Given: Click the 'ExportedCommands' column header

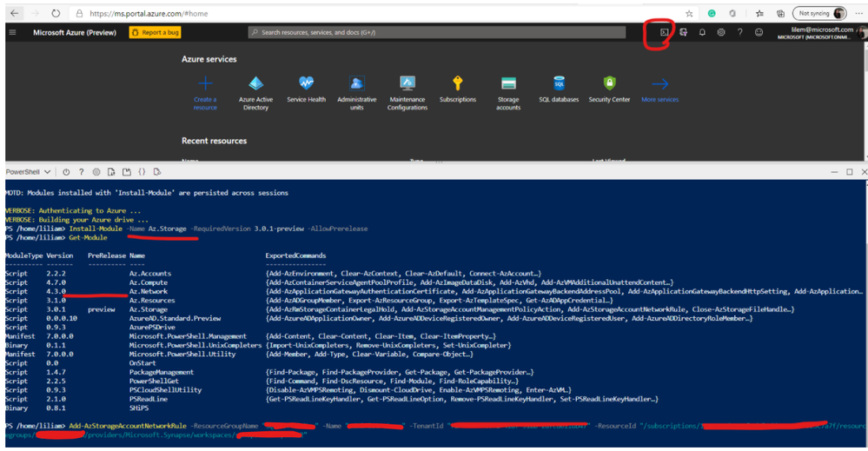Looking at the screenshot, I should coord(295,255).
